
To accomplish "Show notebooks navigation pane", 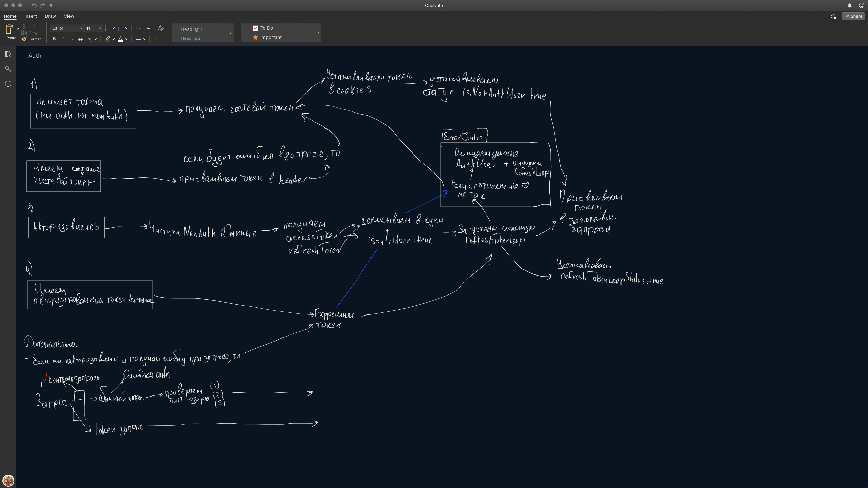I will (8, 54).
